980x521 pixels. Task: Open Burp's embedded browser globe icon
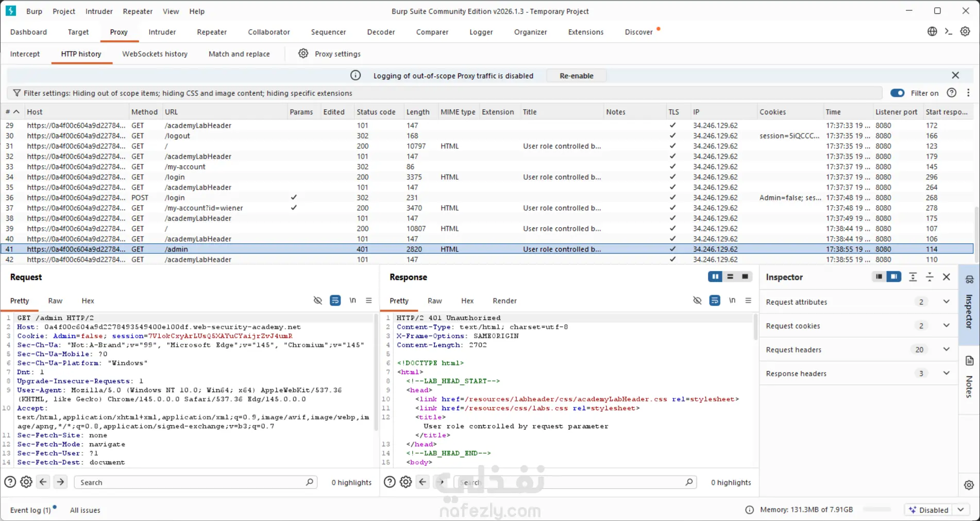932,31
